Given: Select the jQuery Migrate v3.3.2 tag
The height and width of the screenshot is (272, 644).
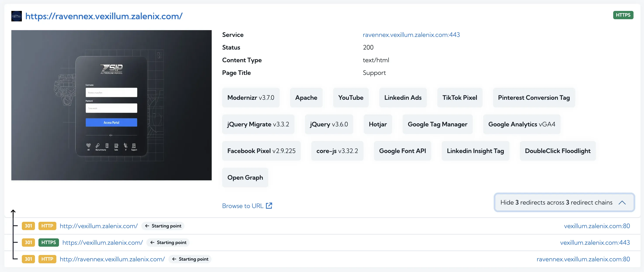Looking at the screenshot, I should 258,124.
